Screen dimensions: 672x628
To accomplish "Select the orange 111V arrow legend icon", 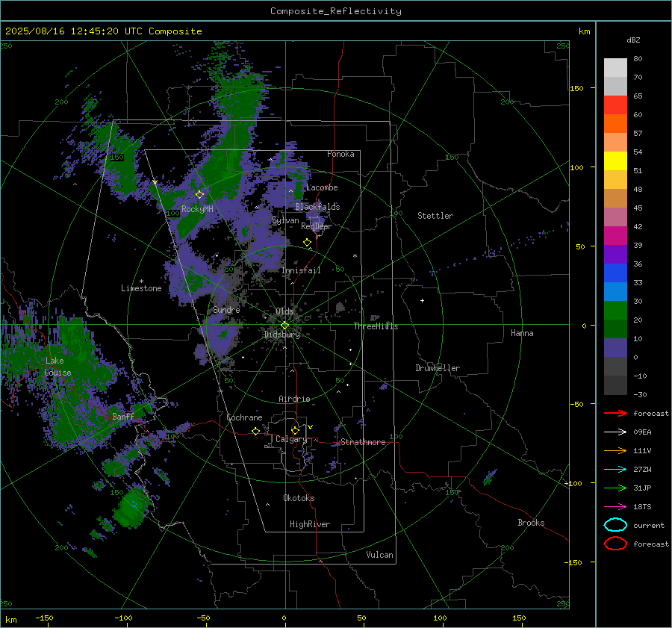I will click(x=615, y=450).
